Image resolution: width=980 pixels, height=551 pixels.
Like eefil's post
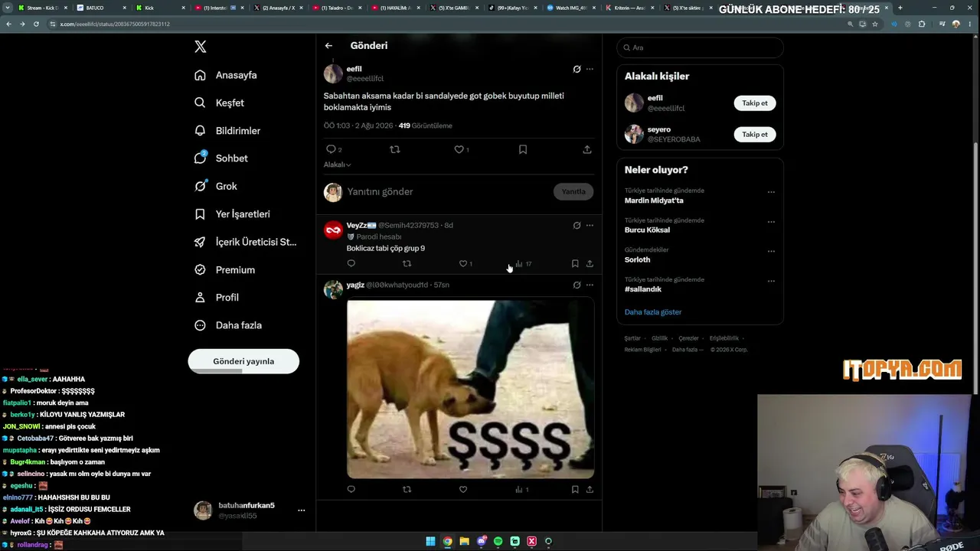click(x=461, y=149)
